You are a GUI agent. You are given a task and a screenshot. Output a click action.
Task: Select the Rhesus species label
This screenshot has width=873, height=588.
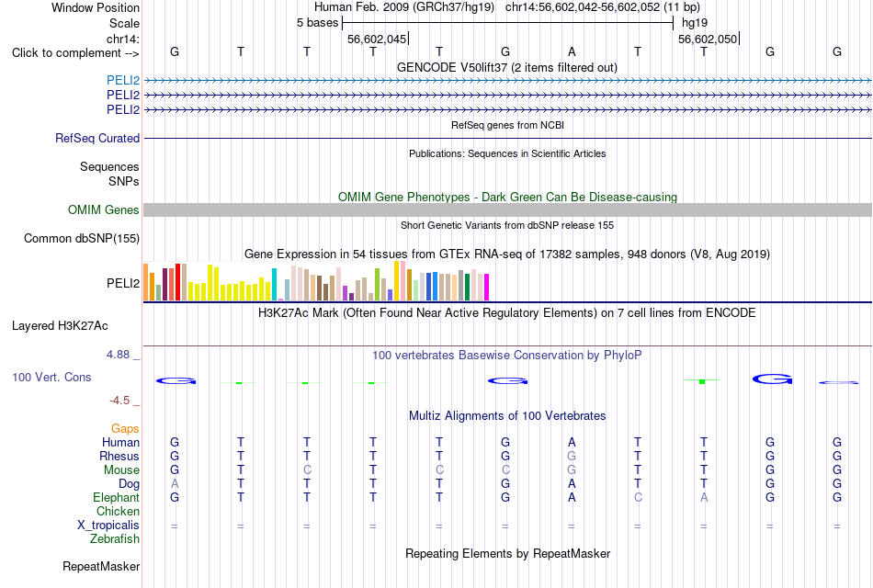pos(119,456)
